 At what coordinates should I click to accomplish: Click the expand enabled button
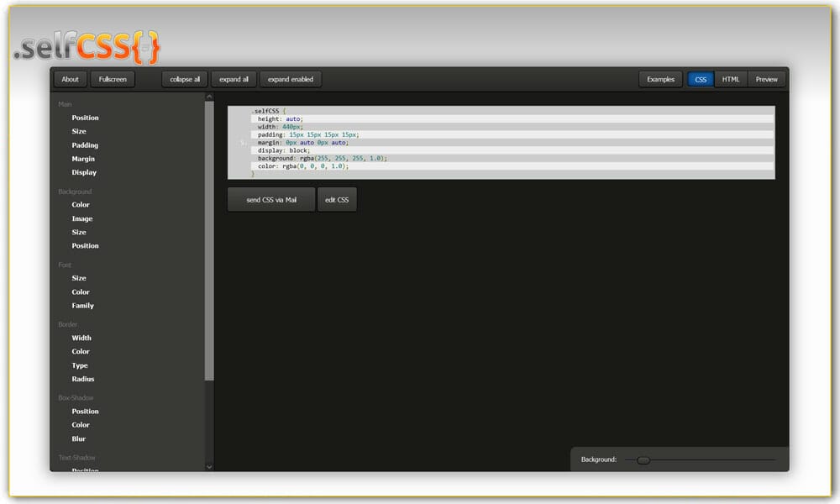[291, 80]
